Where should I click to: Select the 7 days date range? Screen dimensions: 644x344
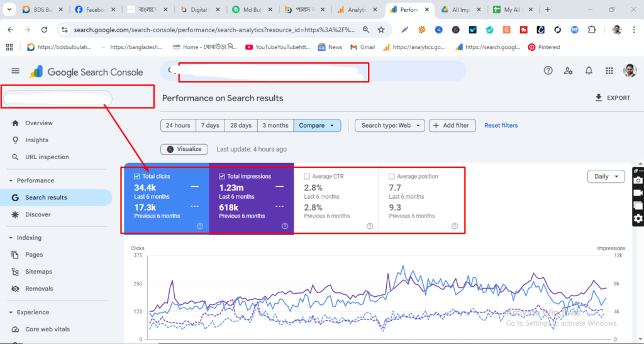tap(210, 126)
